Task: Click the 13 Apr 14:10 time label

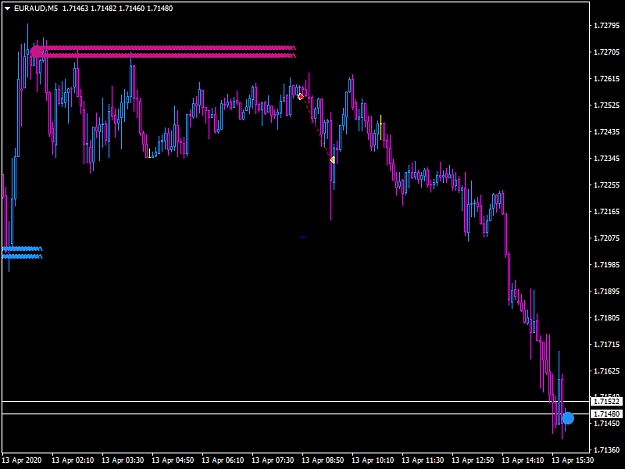Action: [x=523, y=460]
